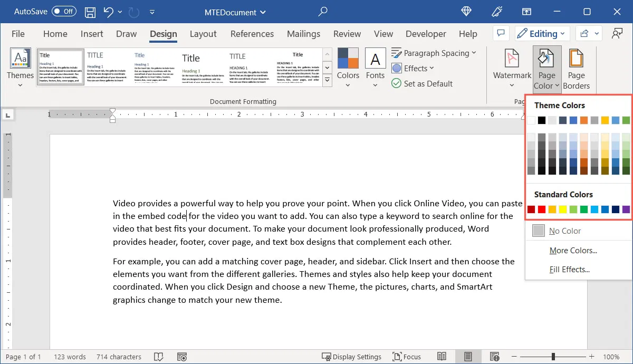Click the Save icon in Quick Access Toolbar
Image resolution: width=633 pixels, height=364 pixels.
point(90,12)
